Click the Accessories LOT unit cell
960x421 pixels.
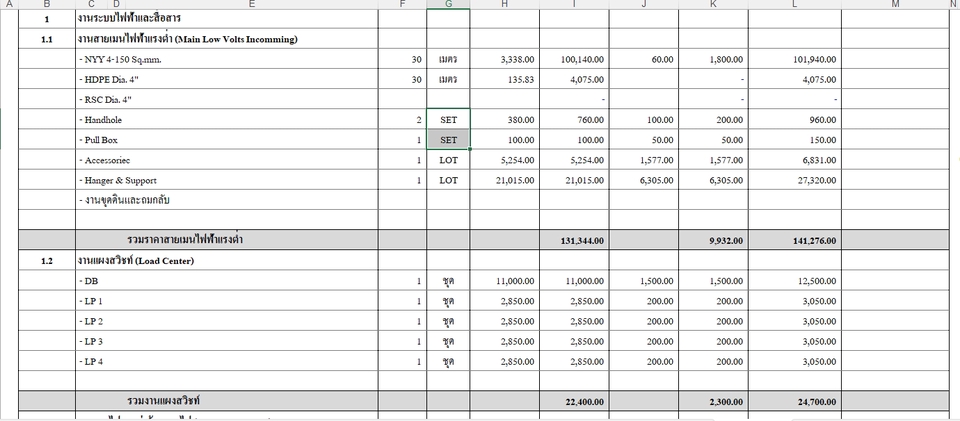[448, 160]
